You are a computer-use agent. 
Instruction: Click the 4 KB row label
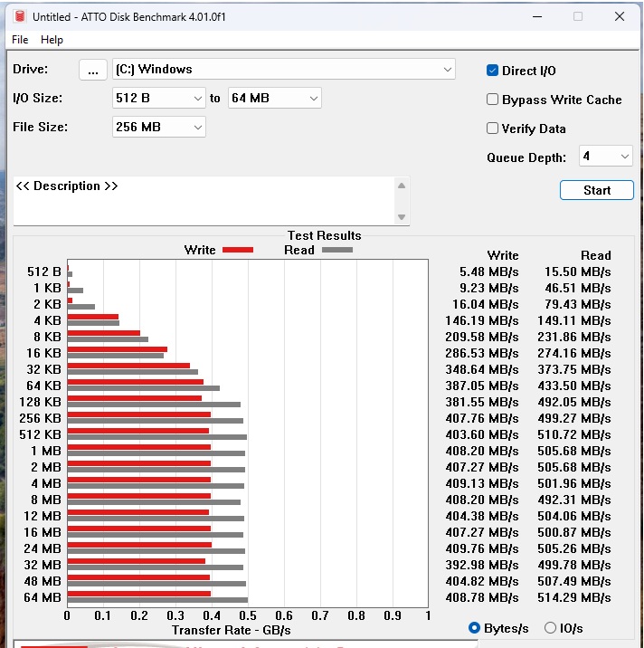48,320
